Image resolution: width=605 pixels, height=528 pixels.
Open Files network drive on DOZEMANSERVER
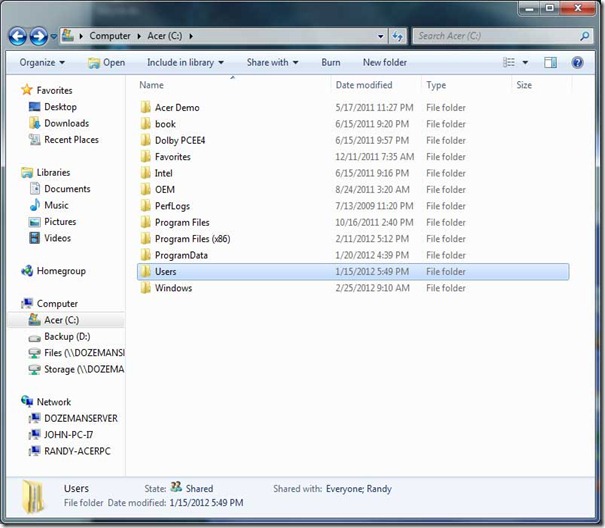pyautogui.click(x=84, y=353)
